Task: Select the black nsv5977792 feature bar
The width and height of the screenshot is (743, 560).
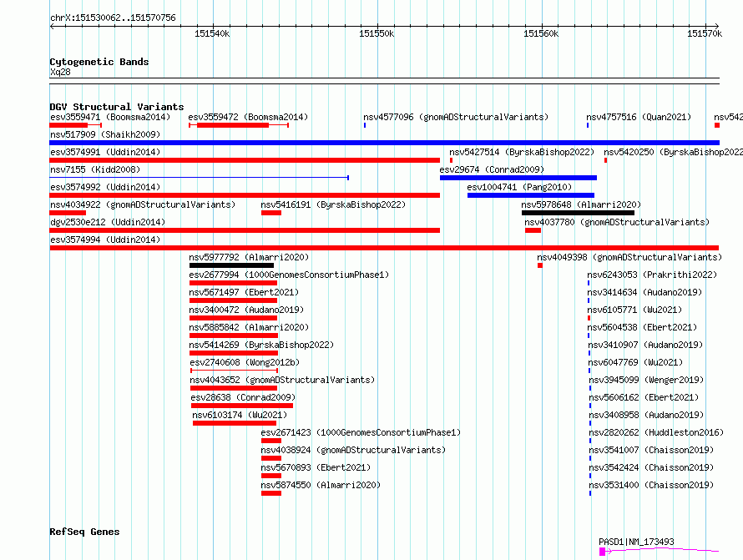Action: coord(231,265)
